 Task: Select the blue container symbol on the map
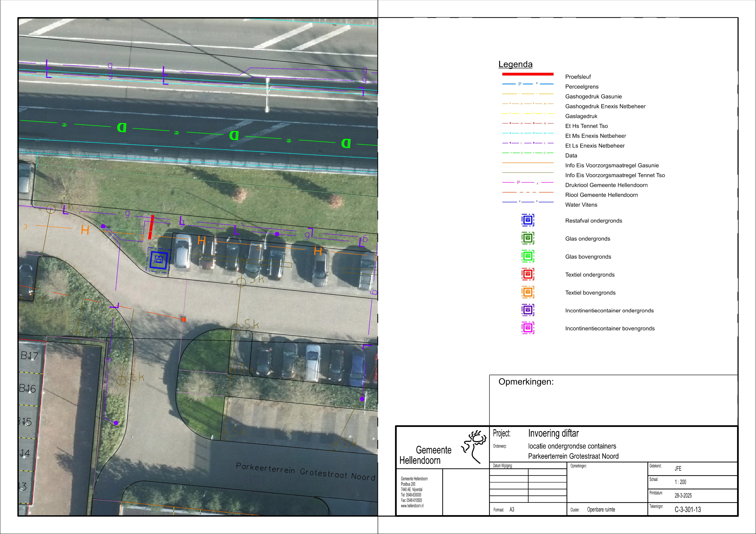(159, 260)
